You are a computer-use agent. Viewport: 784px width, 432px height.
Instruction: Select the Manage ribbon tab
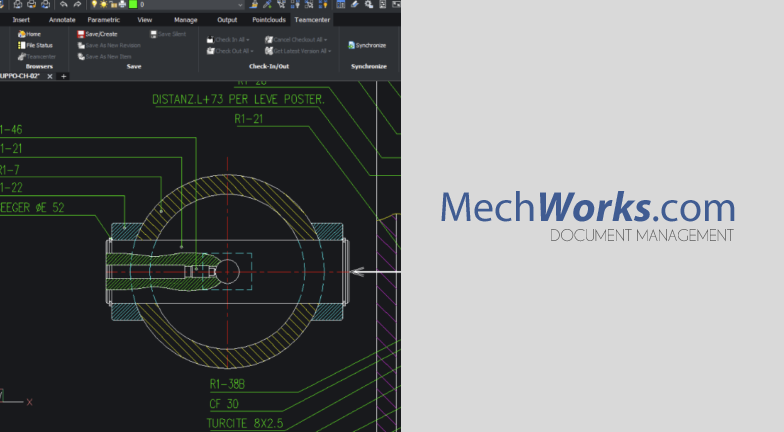pyautogui.click(x=186, y=20)
